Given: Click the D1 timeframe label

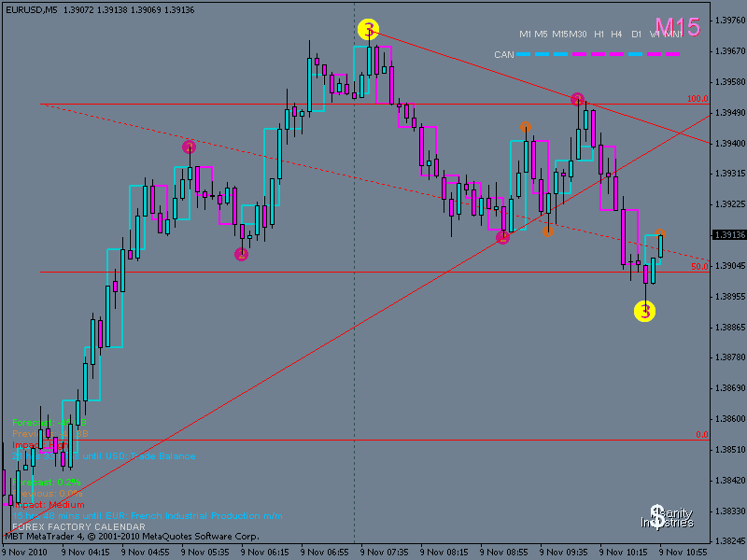Looking at the screenshot, I should coord(637,35).
